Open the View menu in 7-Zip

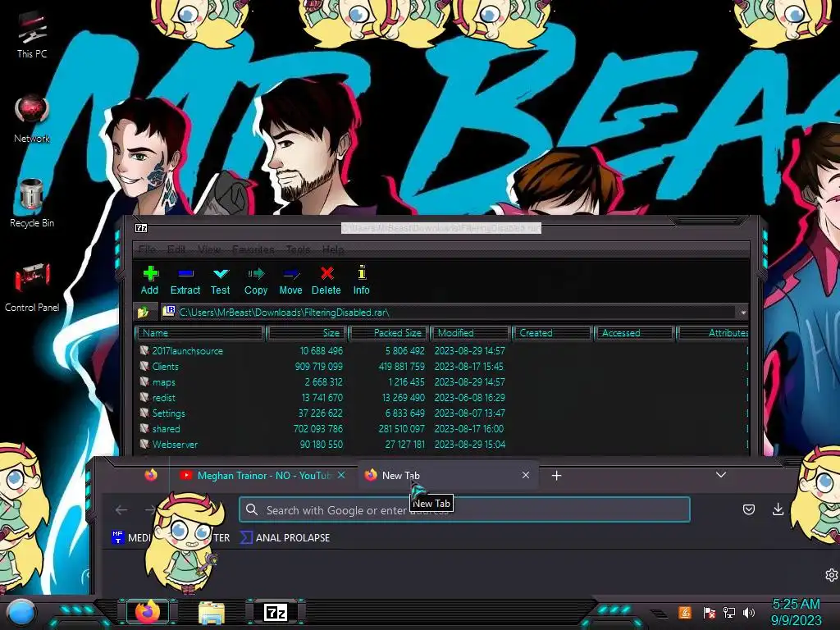pyautogui.click(x=209, y=249)
